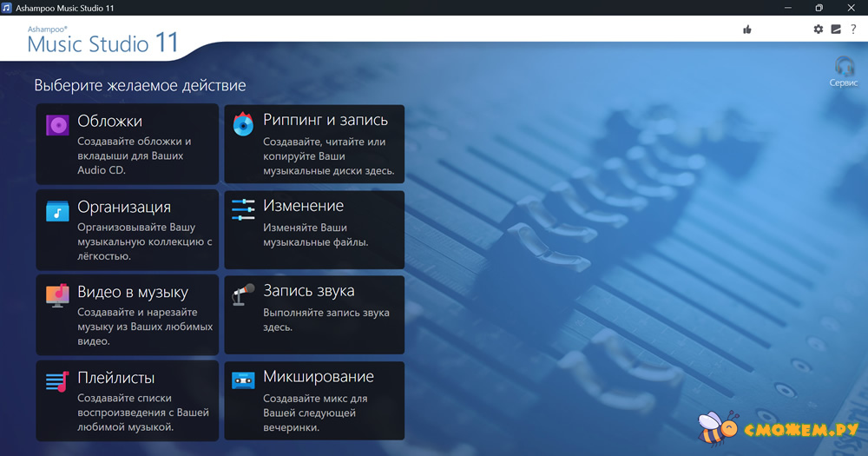Click the purple disc icon for Обложки

point(57,125)
